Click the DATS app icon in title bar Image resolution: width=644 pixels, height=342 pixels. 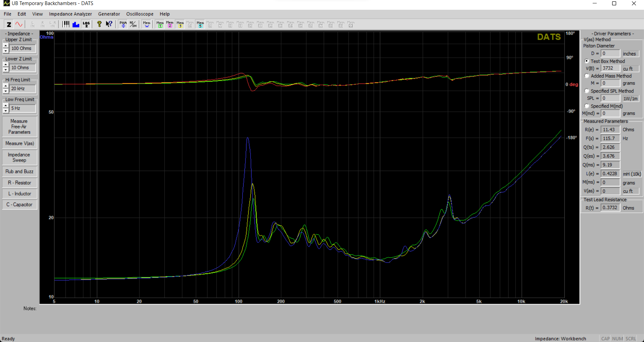(6, 3)
